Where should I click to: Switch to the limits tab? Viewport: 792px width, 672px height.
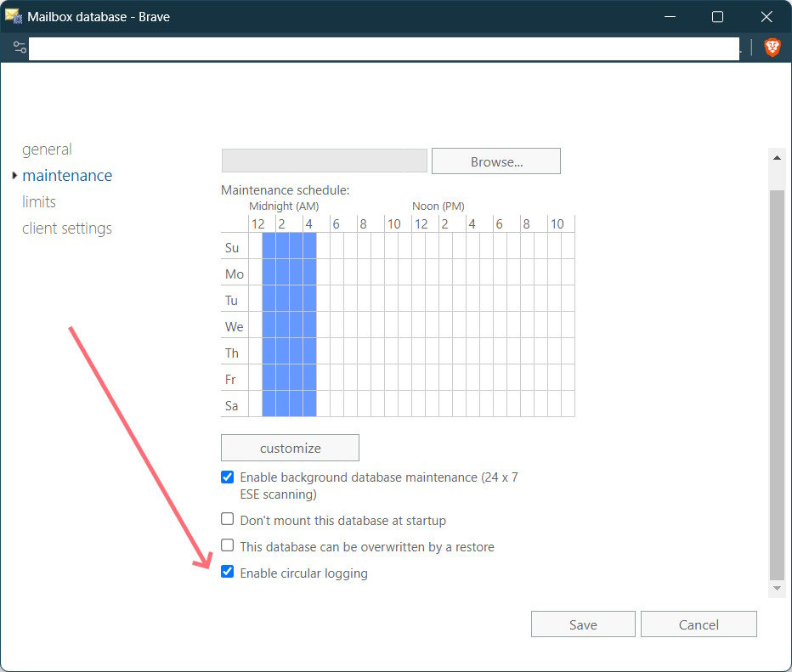[39, 202]
